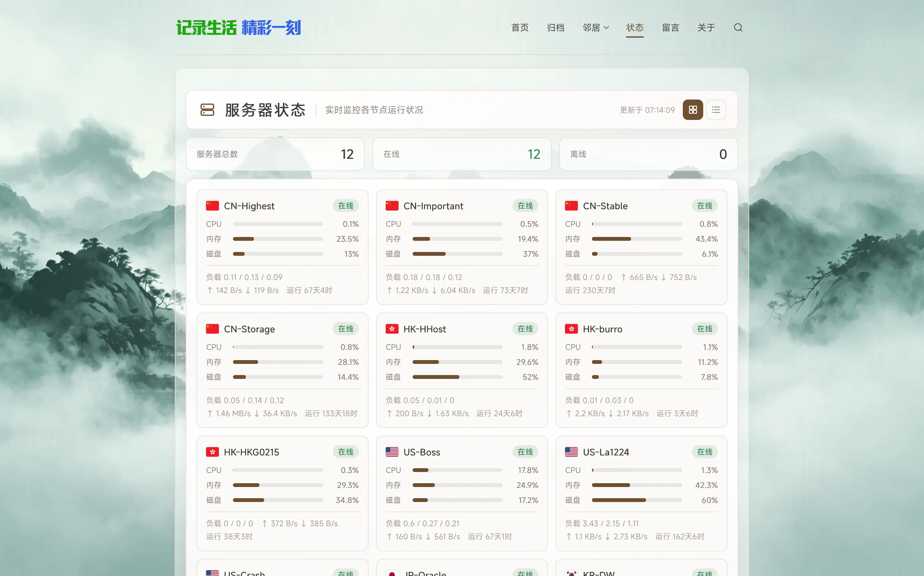Select the 状态 navigation tab
Image resolution: width=924 pixels, height=576 pixels.
[x=635, y=27]
